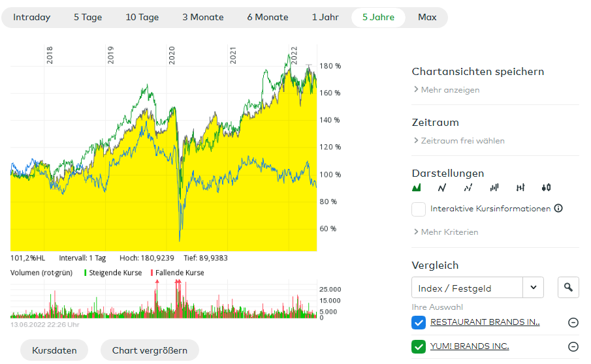The height and width of the screenshot is (364, 591).
Task: Select the Intraday tab
Action: click(31, 18)
